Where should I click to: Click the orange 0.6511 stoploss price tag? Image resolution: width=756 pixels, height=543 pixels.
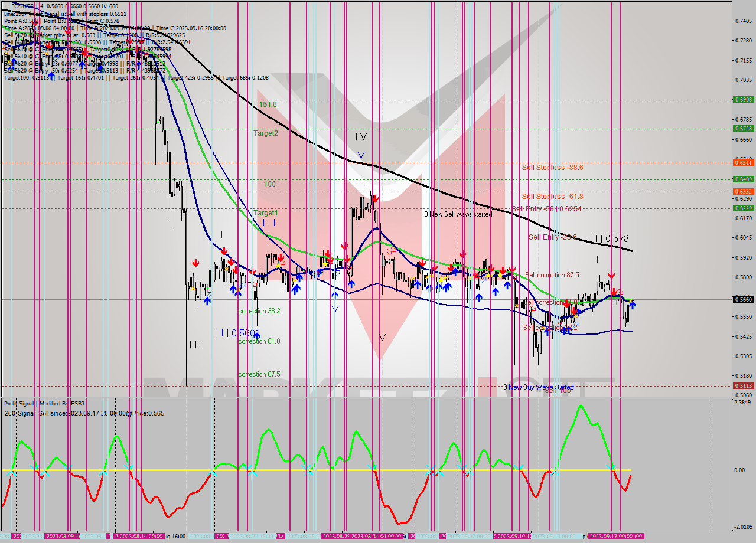pyautogui.click(x=742, y=162)
